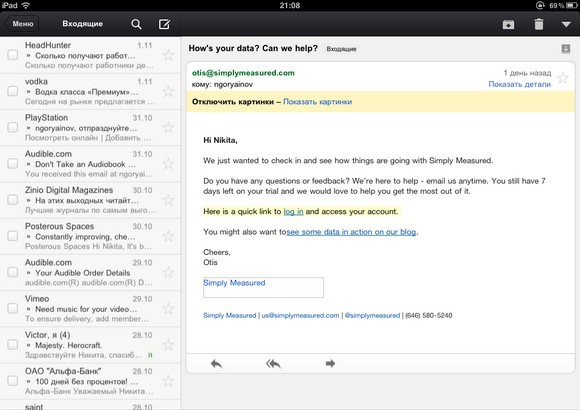Tick the Zinio Digital Magazines checkbox

point(13,200)
